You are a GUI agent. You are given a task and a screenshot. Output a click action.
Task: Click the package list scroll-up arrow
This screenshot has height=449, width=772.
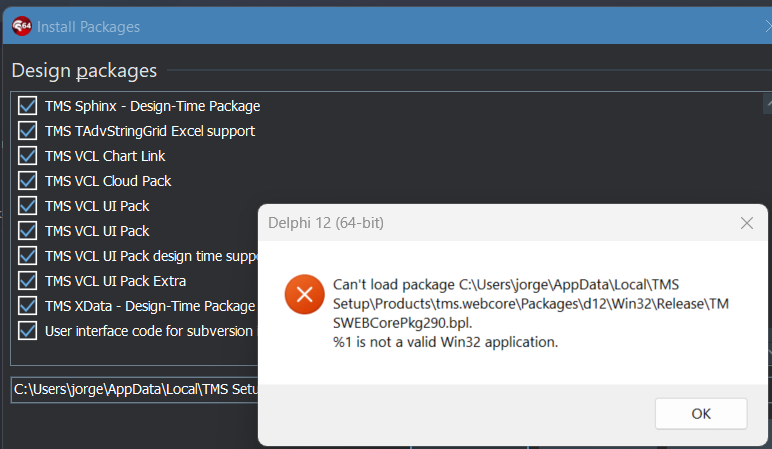pyautogui.click(x=767, y=104)
